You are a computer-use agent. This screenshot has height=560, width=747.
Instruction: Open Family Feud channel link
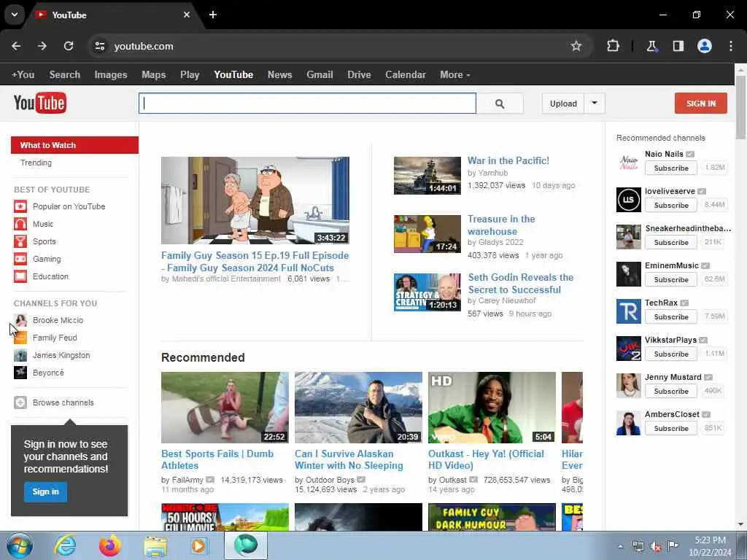(55, 338)
